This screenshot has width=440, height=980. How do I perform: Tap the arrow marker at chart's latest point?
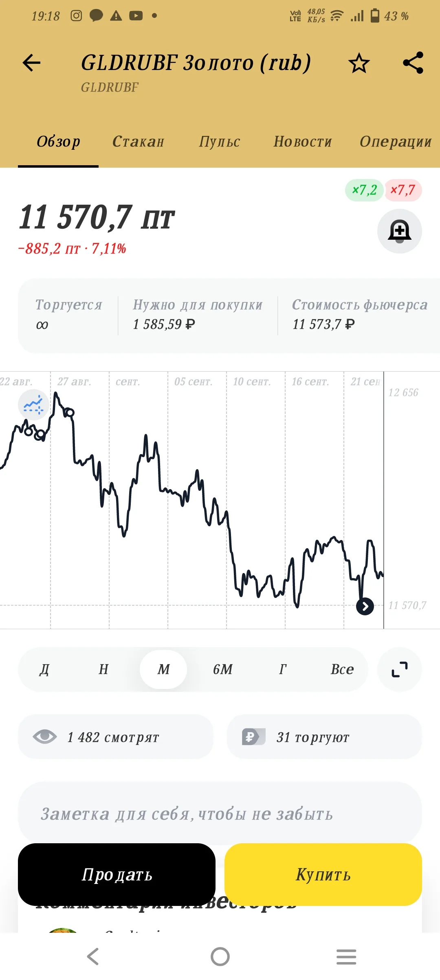[x=365, y=606]
